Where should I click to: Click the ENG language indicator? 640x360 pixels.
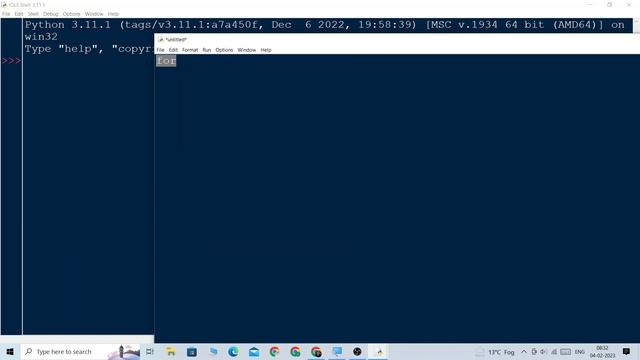coord(580,351)
